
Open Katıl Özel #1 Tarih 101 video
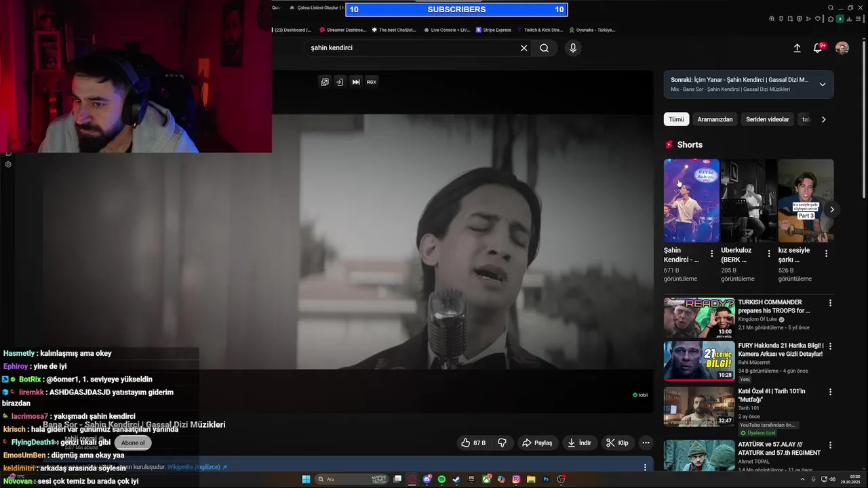699,407
